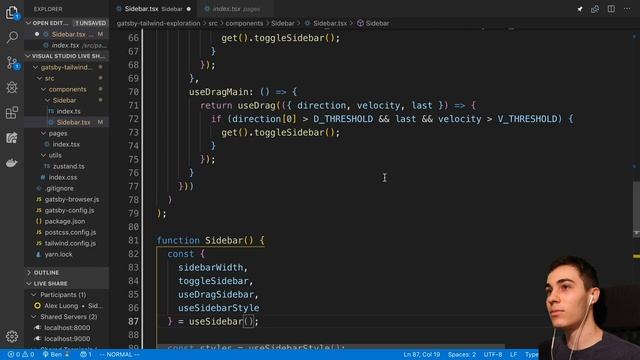
Task: Collapse the utils folder
Action: [x=44, y=156]
